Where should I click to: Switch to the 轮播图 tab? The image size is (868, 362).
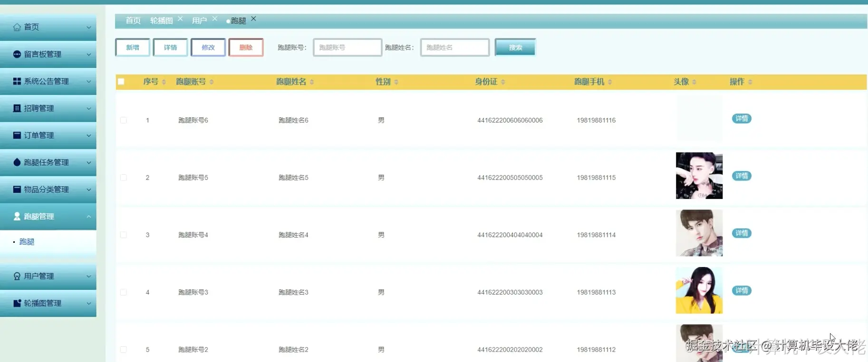pos(162,20)
